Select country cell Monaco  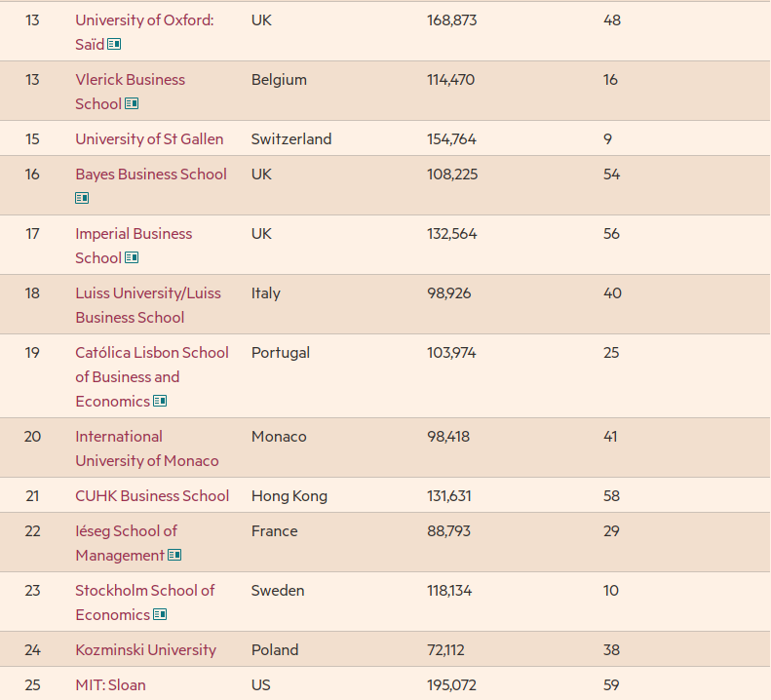click(279, 437)
